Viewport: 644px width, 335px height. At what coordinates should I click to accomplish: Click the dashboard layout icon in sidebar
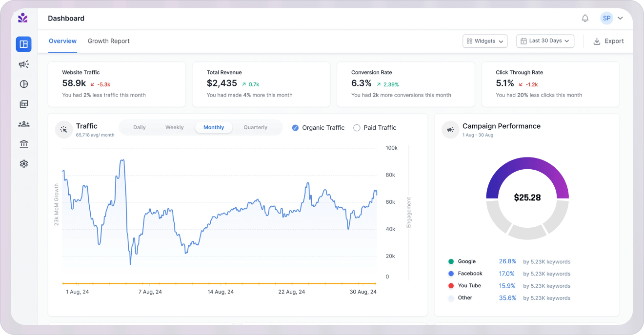23,44
